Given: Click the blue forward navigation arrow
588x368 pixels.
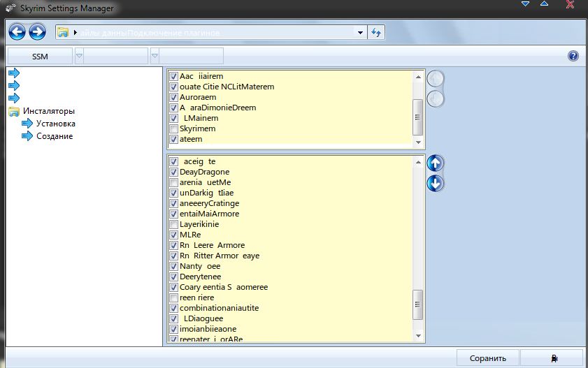Looking at the screenshot, I should [37, 32].
